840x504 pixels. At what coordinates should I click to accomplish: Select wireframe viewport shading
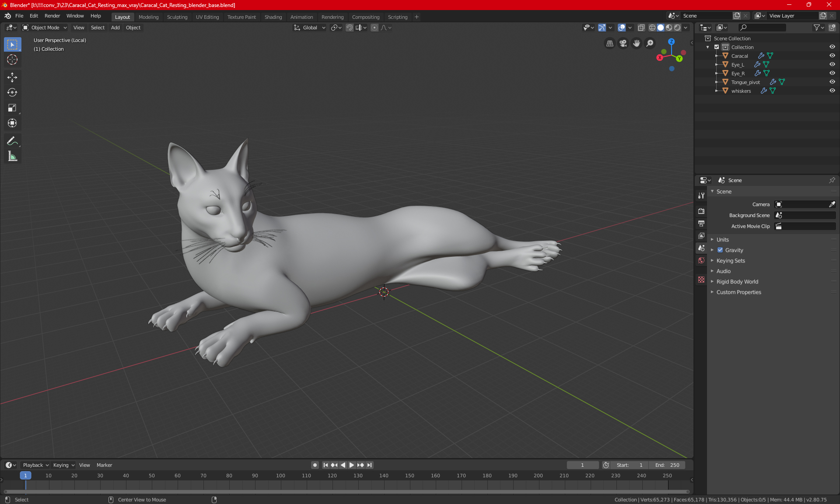pyautogui.click(x=652, y=28)
